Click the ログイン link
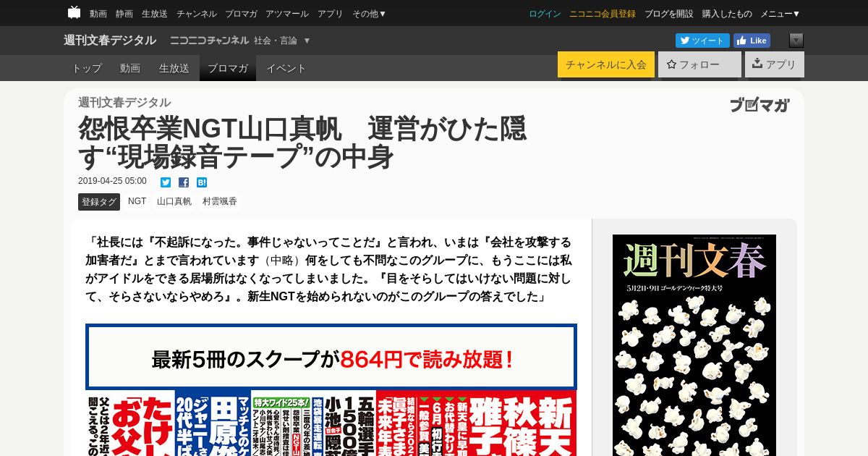 pos(545,14)
